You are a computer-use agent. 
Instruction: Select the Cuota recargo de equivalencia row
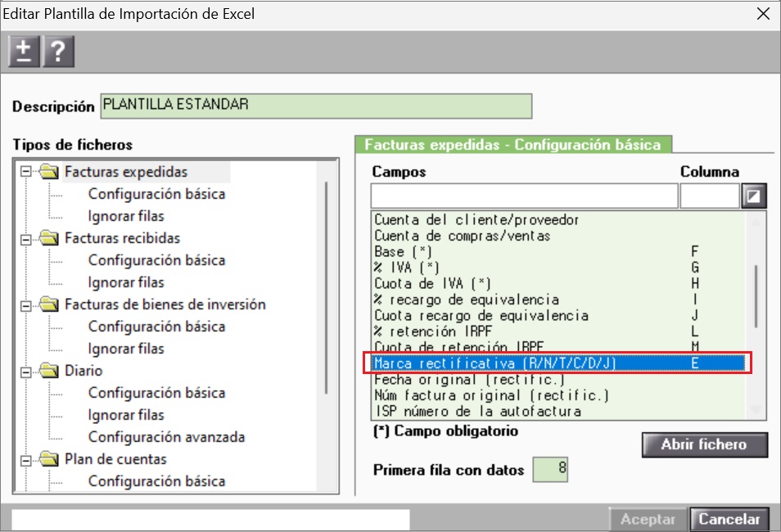[558, 315]
